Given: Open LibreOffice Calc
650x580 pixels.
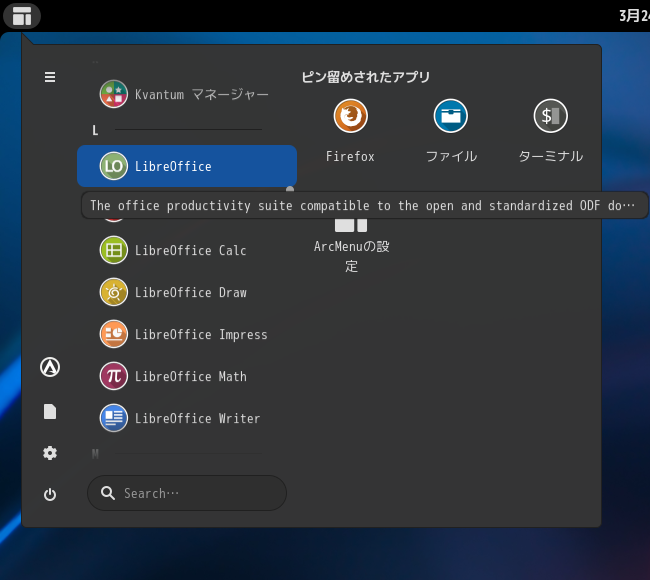Looking at the screenshot, I should [x=187, y=250].
